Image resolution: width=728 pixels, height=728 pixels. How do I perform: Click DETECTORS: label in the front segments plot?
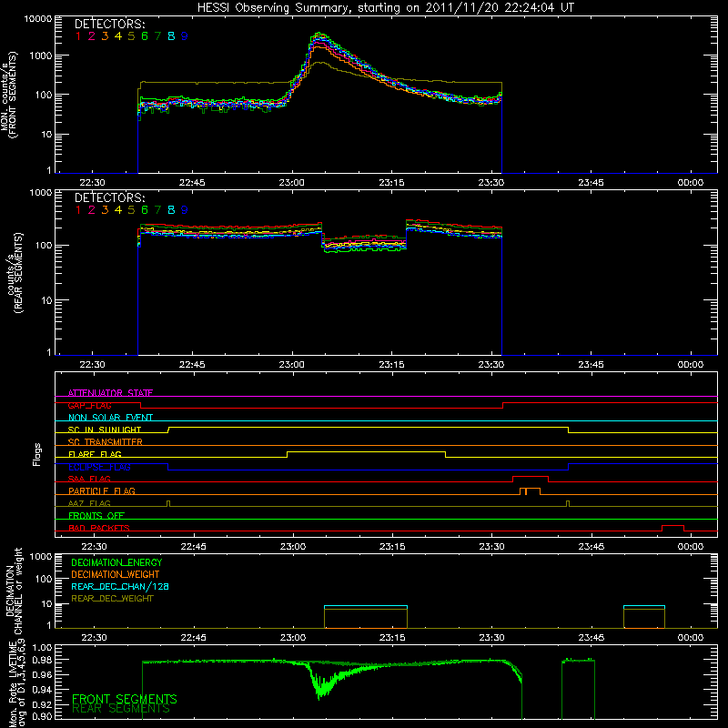(109, 24)
